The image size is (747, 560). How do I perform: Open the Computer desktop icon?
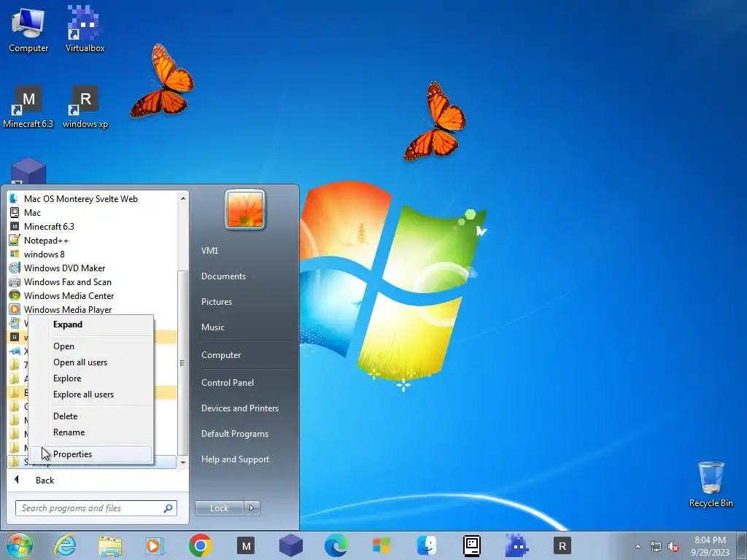pyautogui.click(x=28, y=30)
